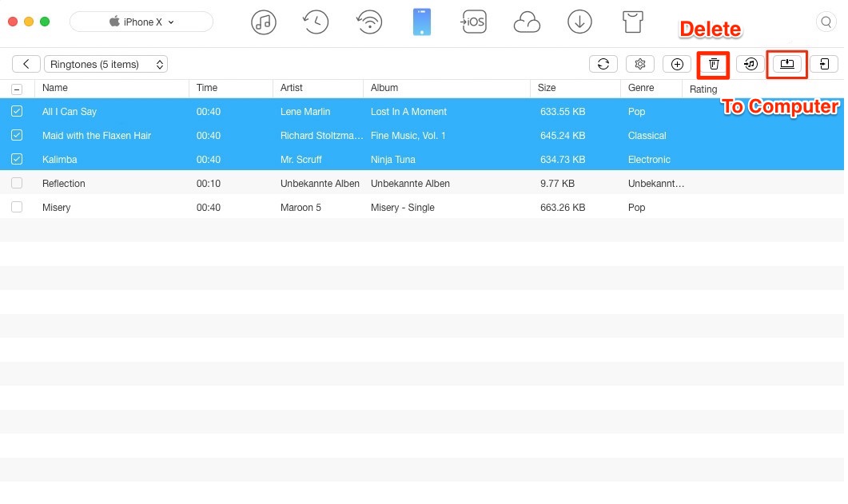Click the album Fine Music, Vol. 1
This screenshot has height=504, width=848.
tap(408, 136)
